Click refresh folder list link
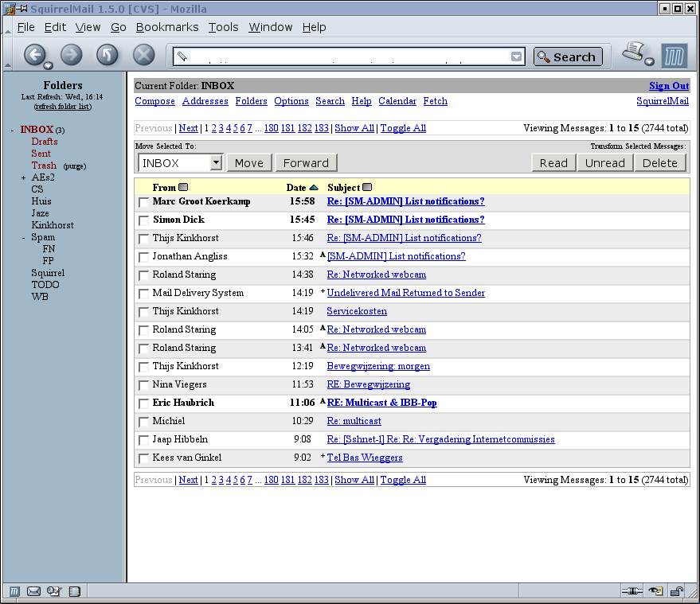 click(62, 107)
